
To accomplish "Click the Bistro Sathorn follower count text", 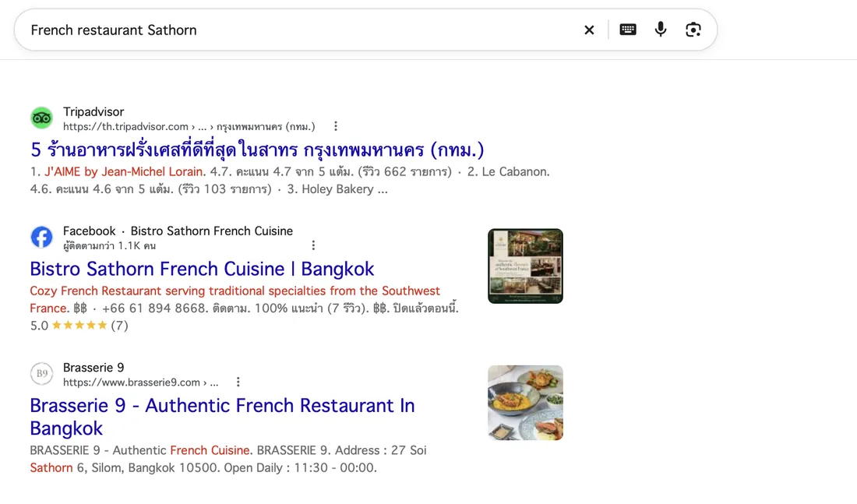I will (109, 245).
